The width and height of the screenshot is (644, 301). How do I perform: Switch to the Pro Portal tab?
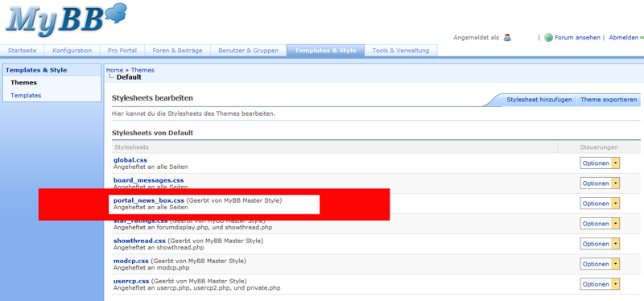click(x=122, y=51)
